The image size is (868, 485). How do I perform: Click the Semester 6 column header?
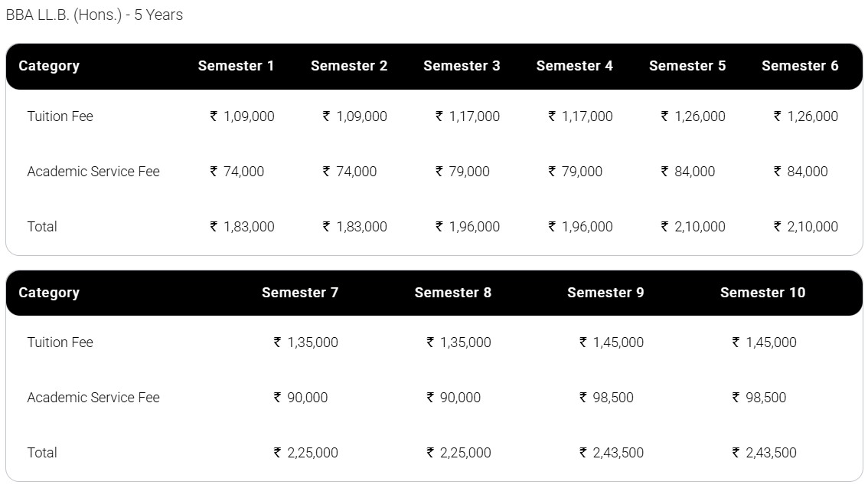coord(800,66)
